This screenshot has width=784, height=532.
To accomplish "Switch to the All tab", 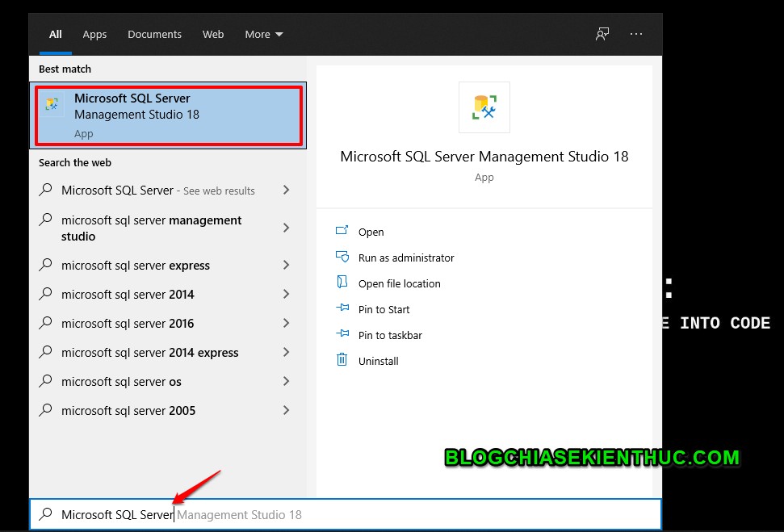I will coord(56,35).
